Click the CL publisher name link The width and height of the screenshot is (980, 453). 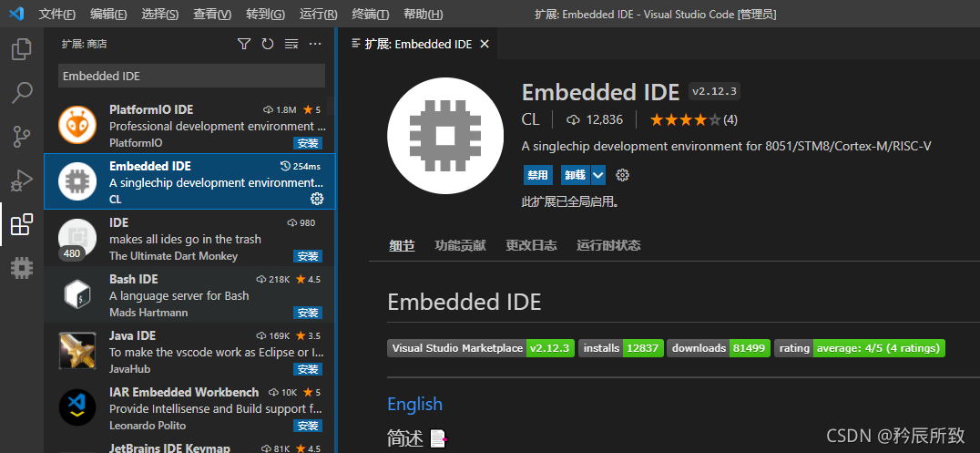531,118
